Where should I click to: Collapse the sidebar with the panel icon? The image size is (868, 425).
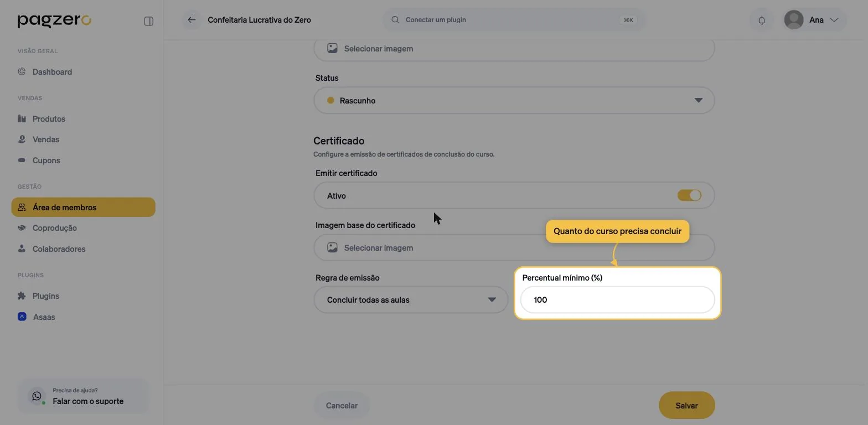click(x=148, y=21)
